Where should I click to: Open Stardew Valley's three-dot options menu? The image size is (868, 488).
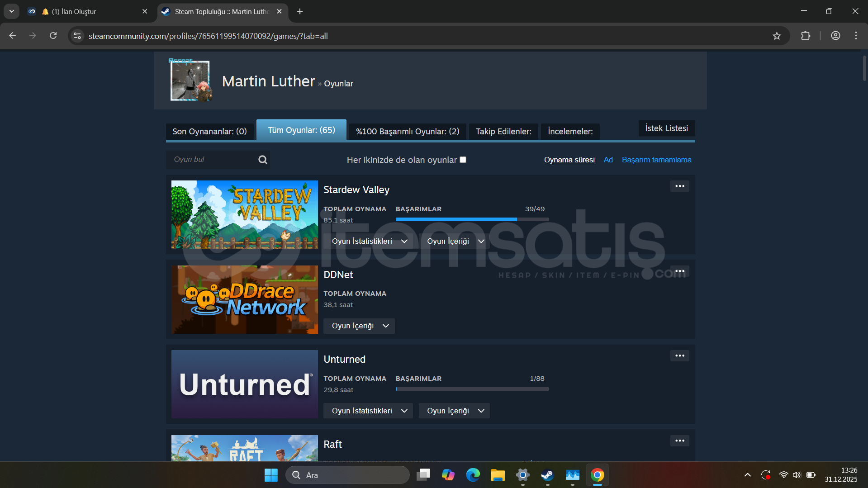(x=680, y=186)
